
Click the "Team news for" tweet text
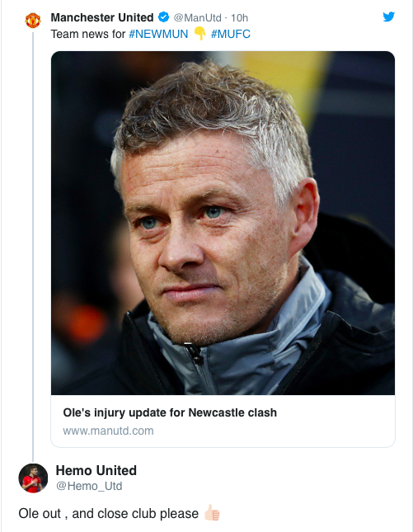pos(88,34)
